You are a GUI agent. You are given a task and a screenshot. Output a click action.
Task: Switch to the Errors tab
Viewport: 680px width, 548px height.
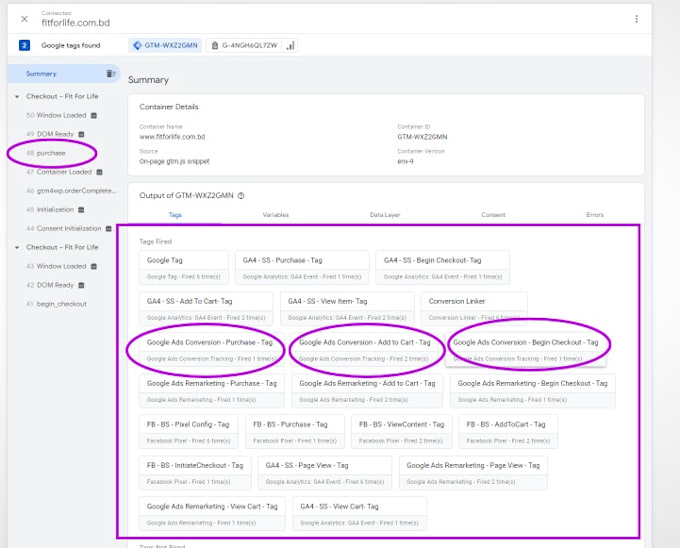click(x=595, y=215)
